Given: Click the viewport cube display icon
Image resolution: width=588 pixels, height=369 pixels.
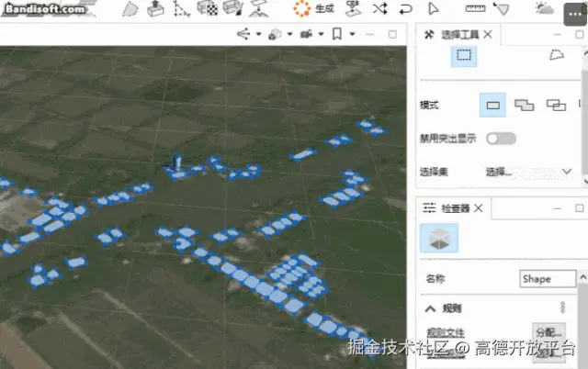Looking at the screenshot, I should click(275, 35).
